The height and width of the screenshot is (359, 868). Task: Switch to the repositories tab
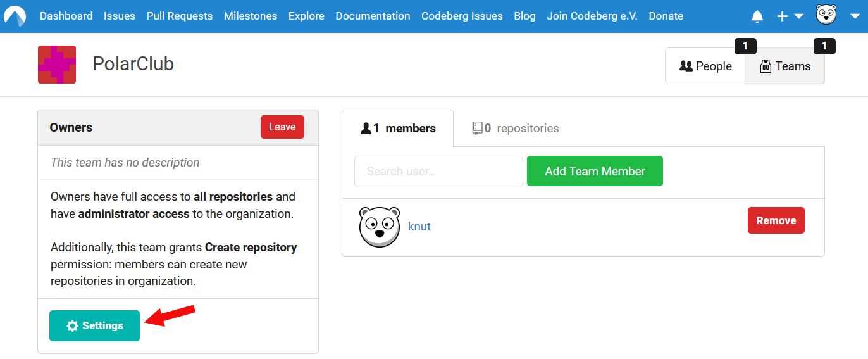pos(516,129)
